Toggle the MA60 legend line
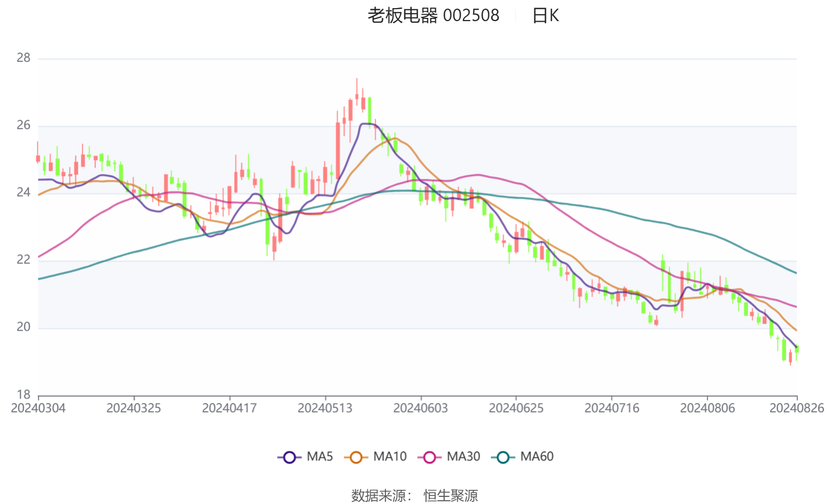 522,457
